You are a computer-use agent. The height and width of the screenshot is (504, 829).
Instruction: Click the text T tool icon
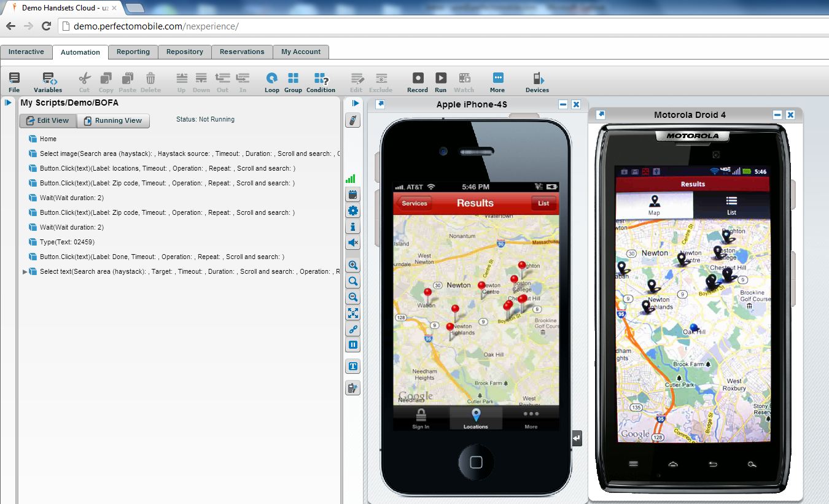(353, 366)
